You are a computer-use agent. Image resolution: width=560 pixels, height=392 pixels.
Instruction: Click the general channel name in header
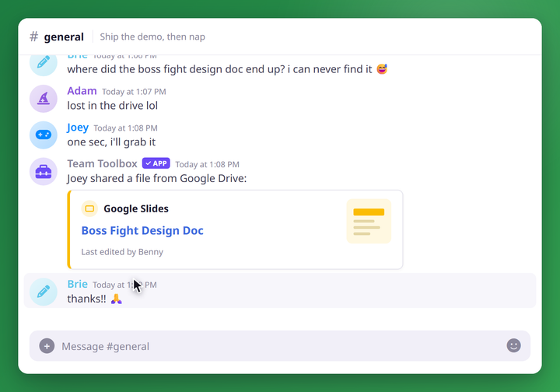pos(64,37)
